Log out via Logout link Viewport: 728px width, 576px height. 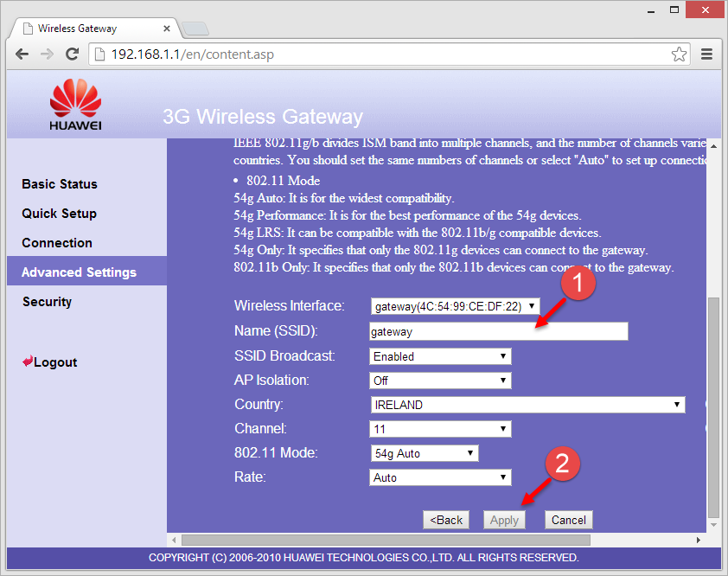[x=55, y=362]
